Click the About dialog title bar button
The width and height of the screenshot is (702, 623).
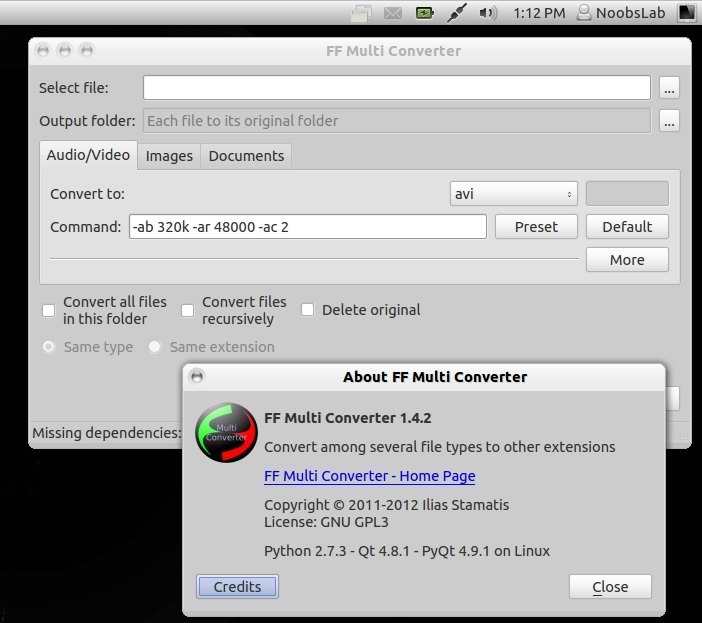pos(197,376)
